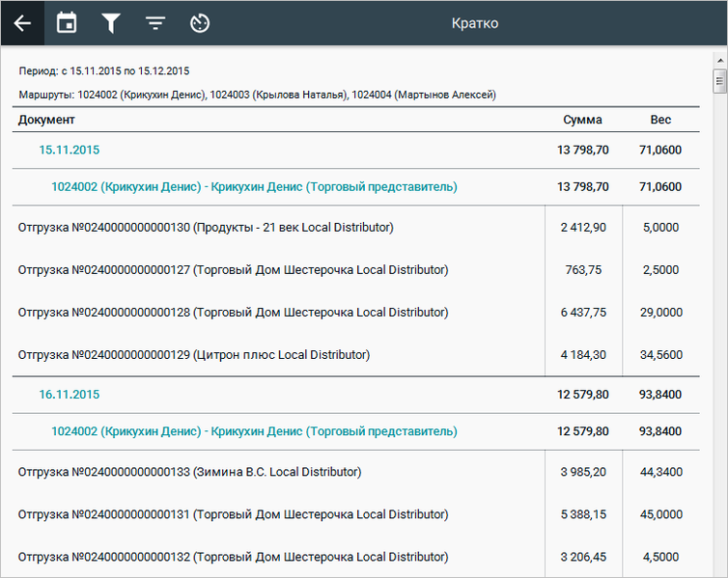Click the vertical scrollbar thumb
Image resolution: width=728 pixels, height=578 pixels.
[719, 81]
